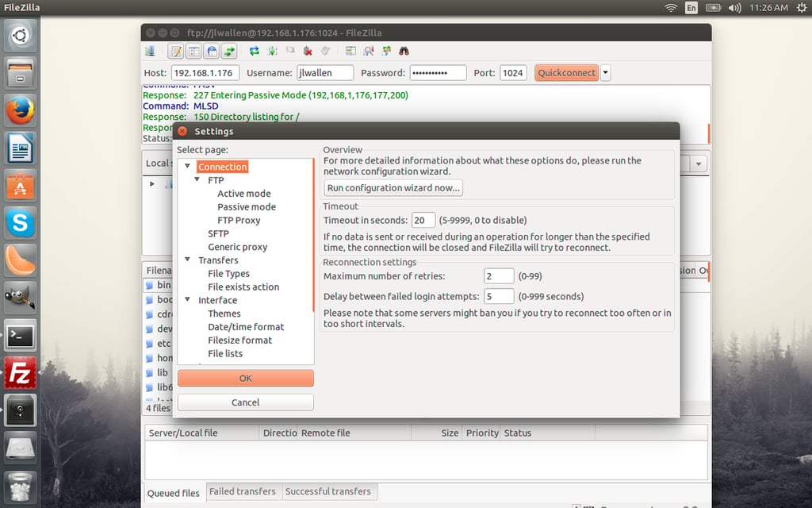Open the Files manager dock icon

(x=20, y=73)
